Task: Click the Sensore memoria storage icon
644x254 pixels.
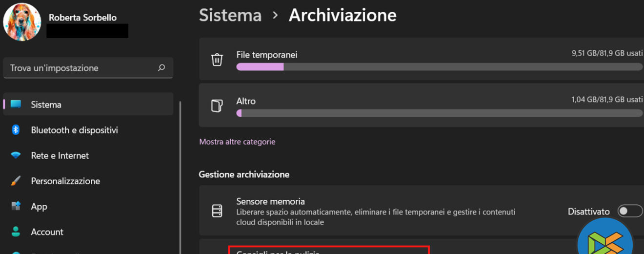Action: pyautogui.click(x=217, y=211)
